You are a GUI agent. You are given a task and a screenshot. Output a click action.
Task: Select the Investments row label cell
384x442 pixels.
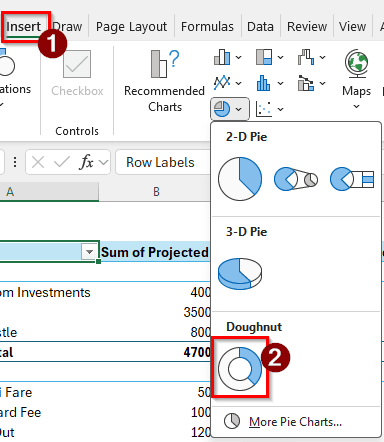pos(49,292)
